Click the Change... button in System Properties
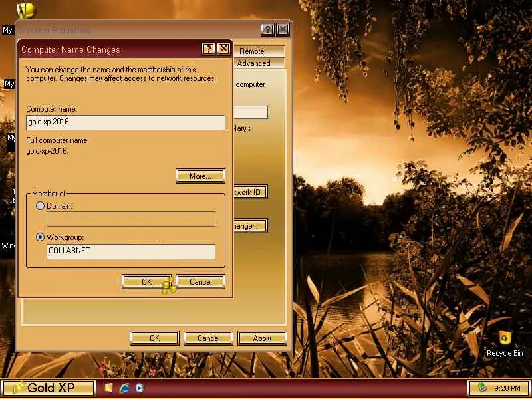This screenshot has height=399, width=532. [x=251, y=226]
